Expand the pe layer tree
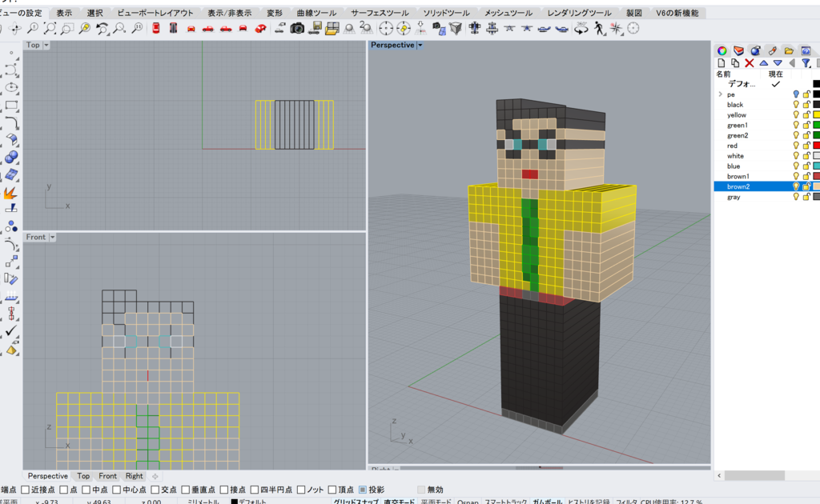This screenshot has width=820, height=504. tap(721, 94)
